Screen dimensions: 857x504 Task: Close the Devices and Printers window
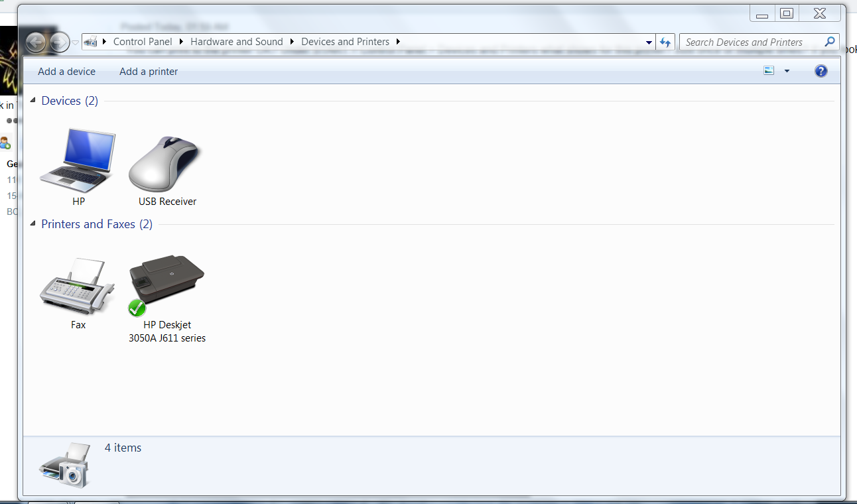(x=820, y=13)
